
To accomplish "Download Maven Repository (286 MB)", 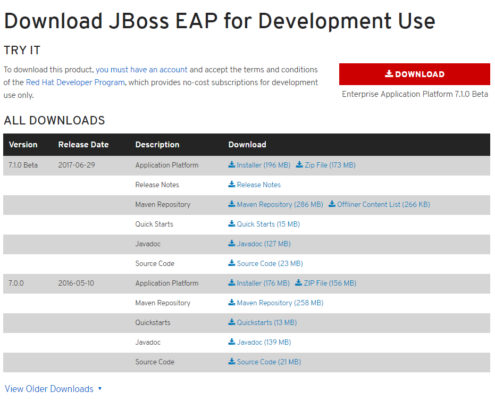I will tap(276, 204).
